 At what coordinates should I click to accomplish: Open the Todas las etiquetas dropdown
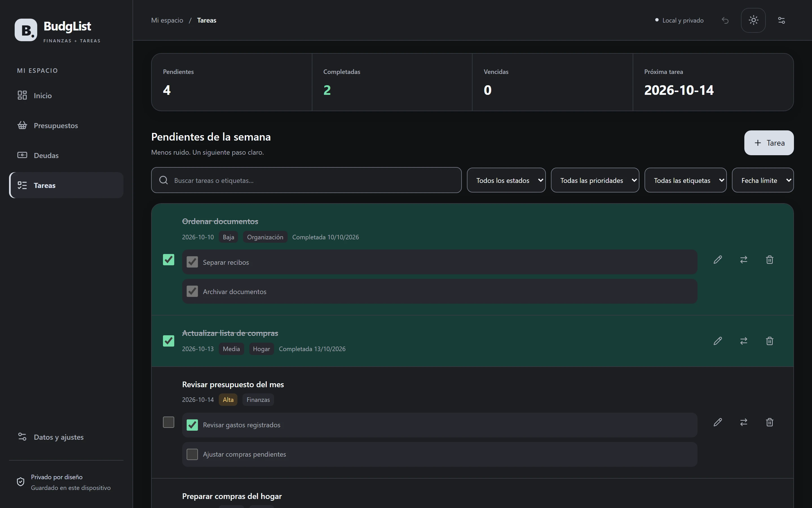pyautogui.click(x=685, y=180)
